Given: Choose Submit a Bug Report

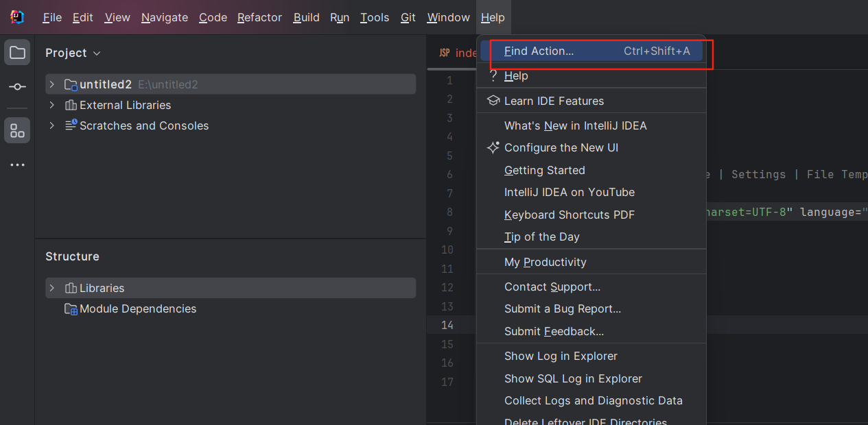Looking at the screenshot, I should pyautogui.click(x=591, y=308).
